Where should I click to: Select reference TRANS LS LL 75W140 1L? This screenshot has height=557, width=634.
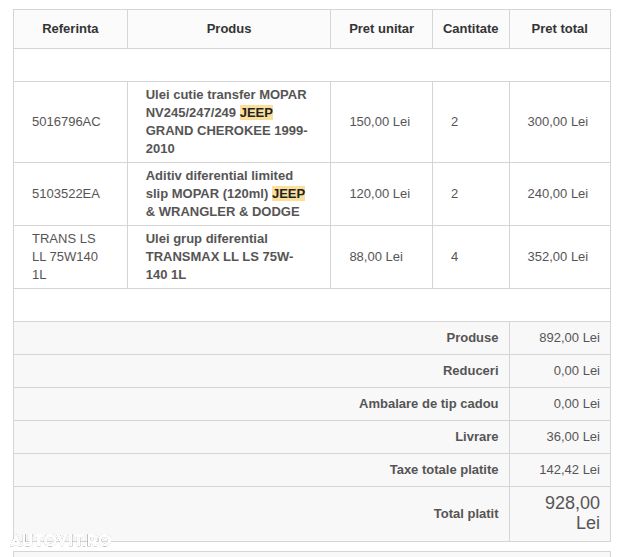point(65,257)
